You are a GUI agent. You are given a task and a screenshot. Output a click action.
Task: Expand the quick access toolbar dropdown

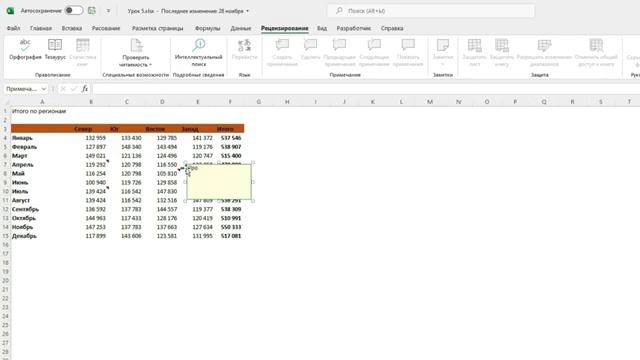[x=108, y=11]
